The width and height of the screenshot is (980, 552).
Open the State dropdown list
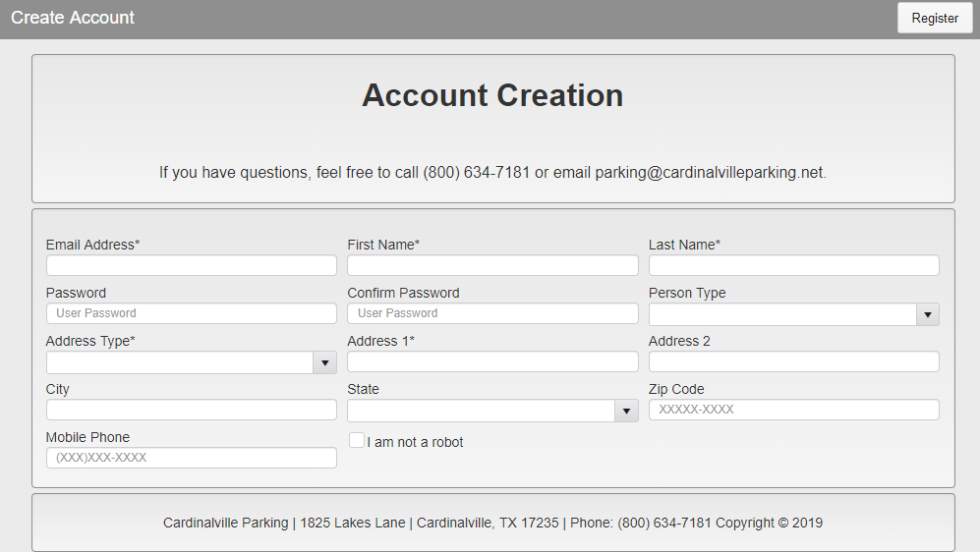[492, 411]
